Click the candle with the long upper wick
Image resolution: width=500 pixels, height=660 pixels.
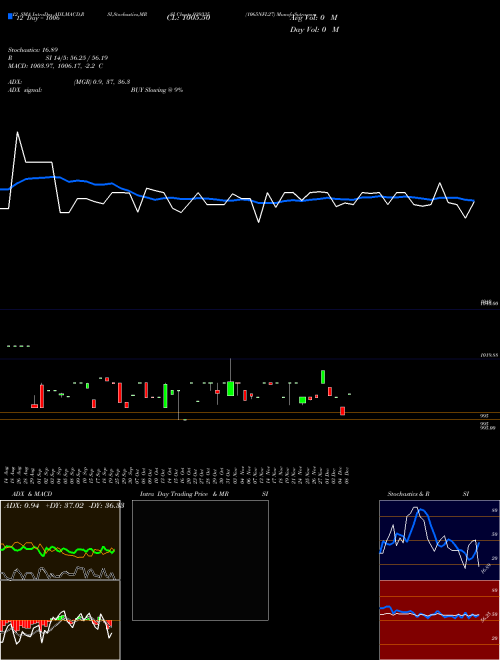tap(230, 377)
